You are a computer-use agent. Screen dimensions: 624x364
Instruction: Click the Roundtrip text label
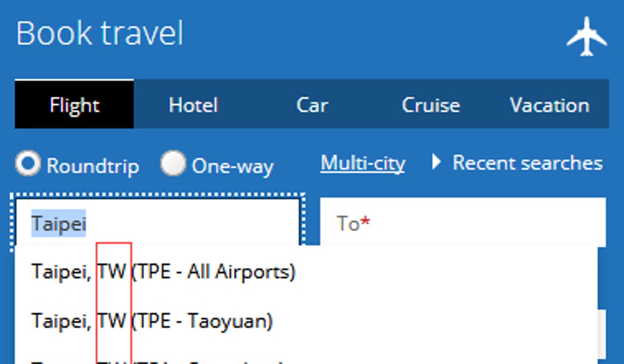coord(93,166)
